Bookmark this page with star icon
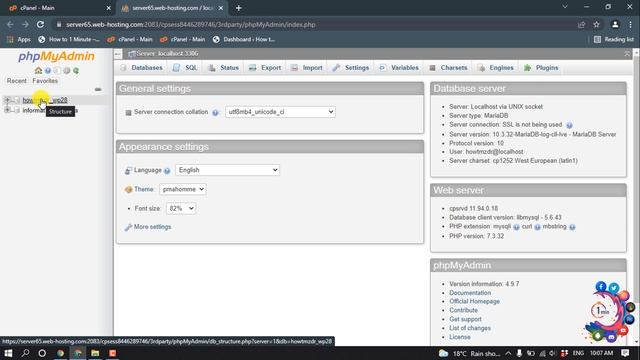Viewport: 640px width, 360px height. point(596,24)
